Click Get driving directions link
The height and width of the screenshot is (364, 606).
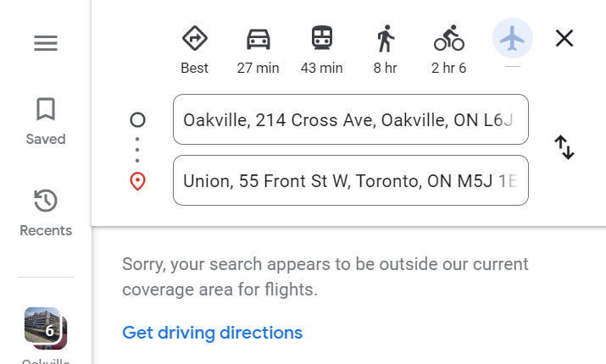212,333
